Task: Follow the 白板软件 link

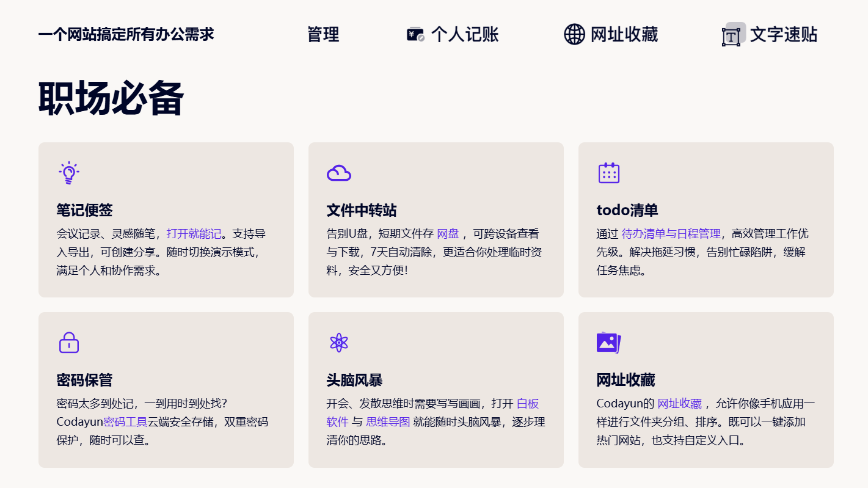Action: pos(528,404)
